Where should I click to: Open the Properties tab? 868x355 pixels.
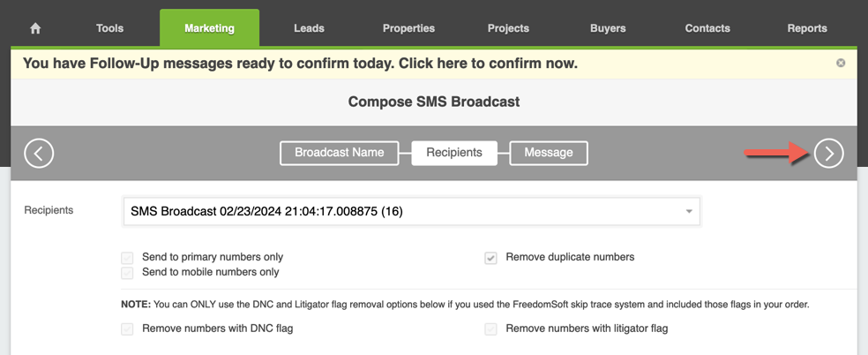click(x=408, y=28)
